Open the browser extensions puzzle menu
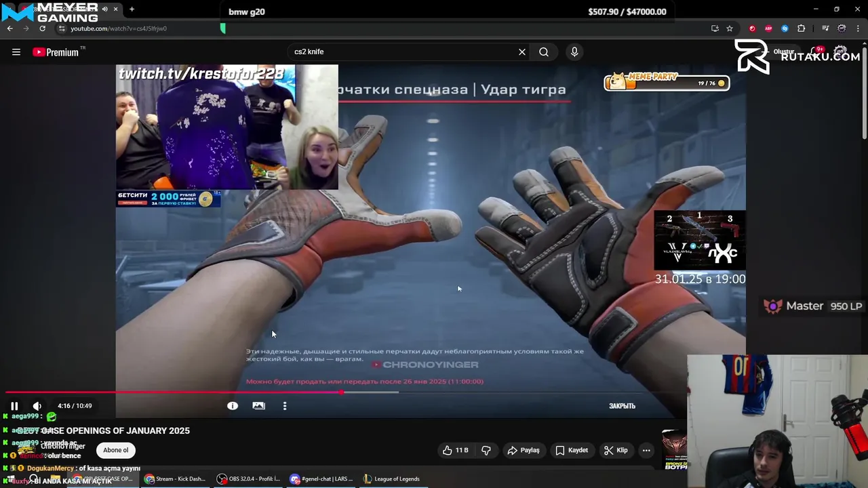The image size is (868, 488). (x=802, y=28)
